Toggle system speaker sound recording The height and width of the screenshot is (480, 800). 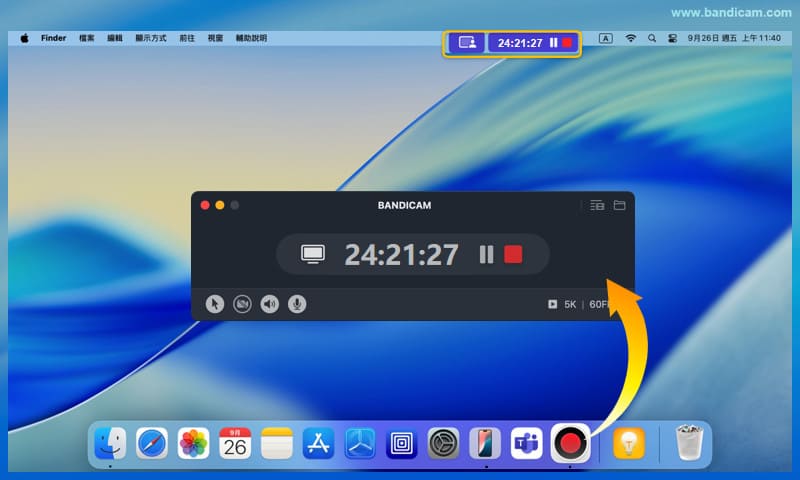pos(269,304)
